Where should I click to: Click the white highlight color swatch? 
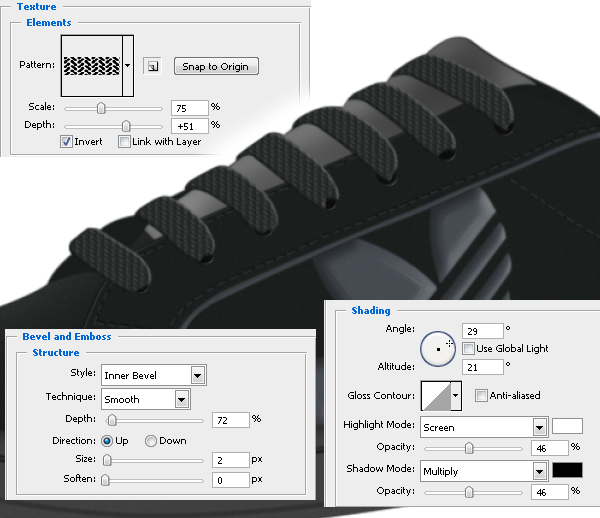567,426
